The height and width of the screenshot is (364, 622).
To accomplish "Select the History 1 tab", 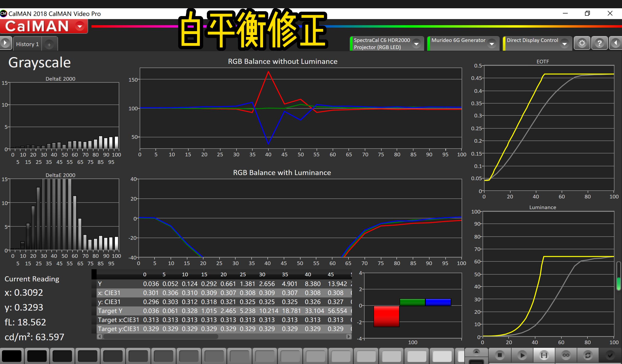I will click(27, 44).
